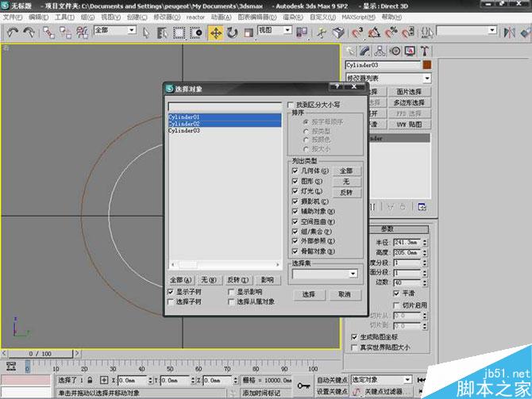The height and width of the screenshot is (399, 532).
Task: Uncheck 几何体 in the list types
Action: [x=295, y=171]
